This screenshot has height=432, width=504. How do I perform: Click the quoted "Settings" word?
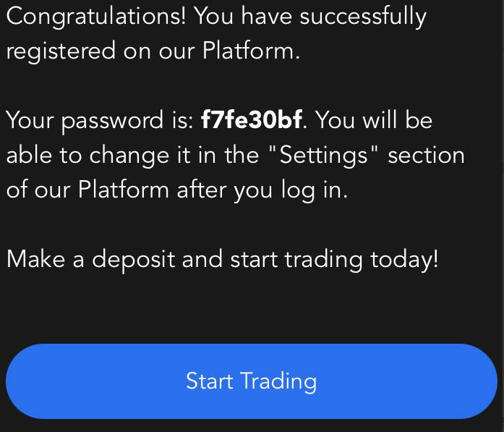[x=330, y=155]
